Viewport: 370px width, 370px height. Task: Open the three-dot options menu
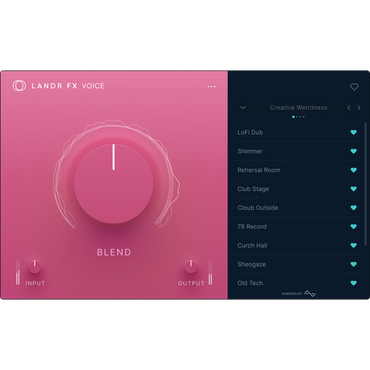pos(211,86)
